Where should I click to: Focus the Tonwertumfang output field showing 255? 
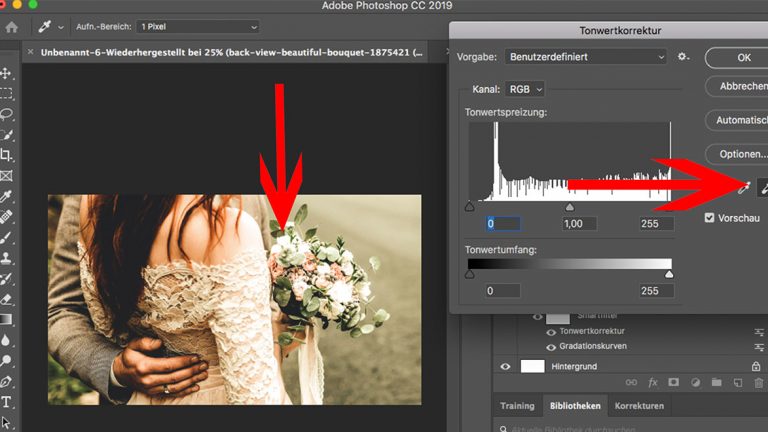click(x=656, y=291)
